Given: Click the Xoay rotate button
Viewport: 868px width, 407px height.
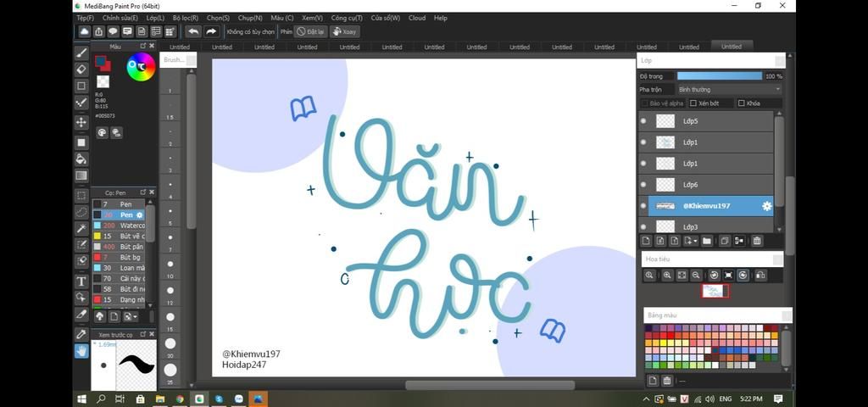Looking at the screenshot, I should click(345, 31).
